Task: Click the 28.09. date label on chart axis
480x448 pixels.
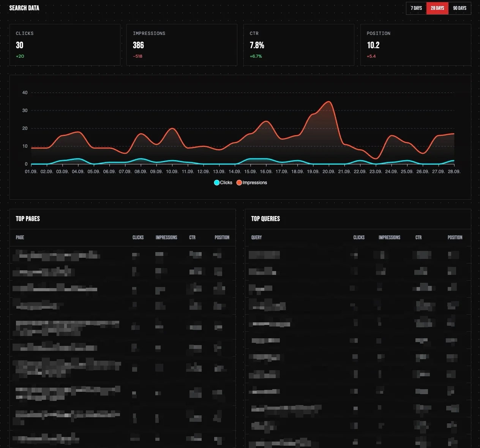Action: [454, 172]
